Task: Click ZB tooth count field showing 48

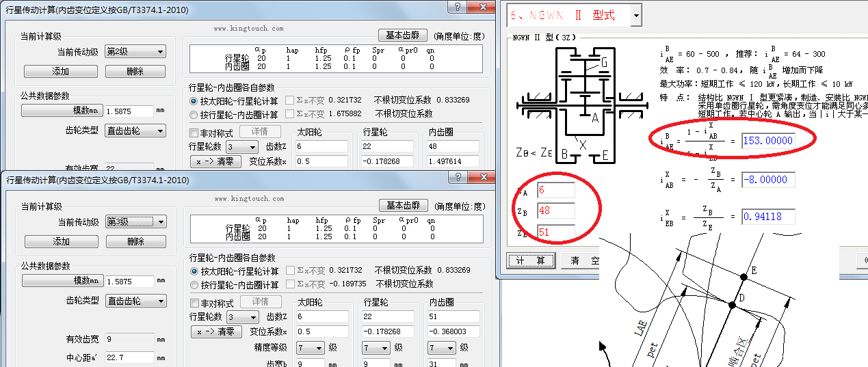Action: tap(555, 211)
